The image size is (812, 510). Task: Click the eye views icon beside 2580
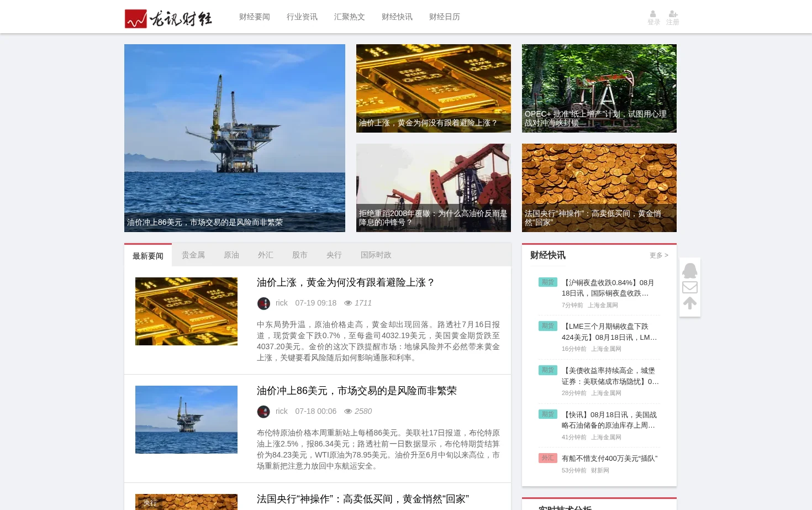click(348, 411)
